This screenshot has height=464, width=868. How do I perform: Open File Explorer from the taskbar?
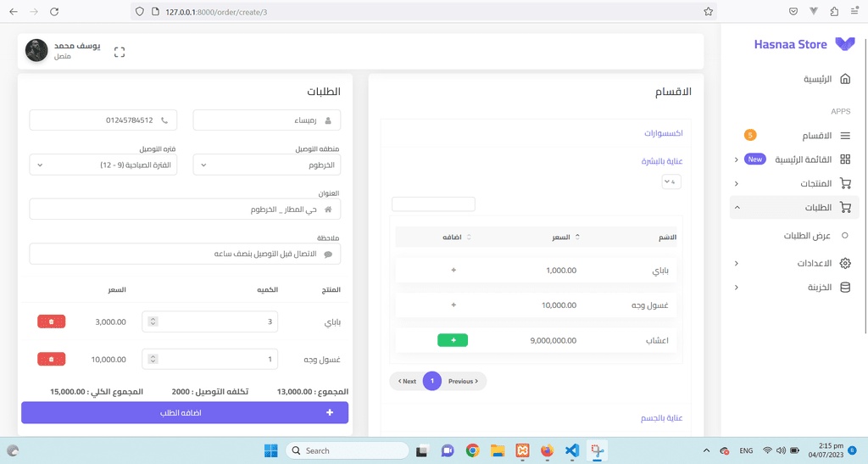pyautogui.click(x=498, y=450)
